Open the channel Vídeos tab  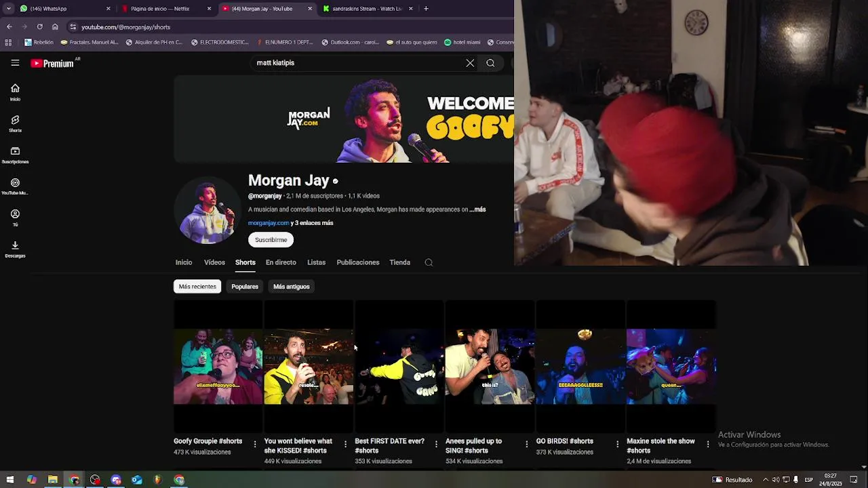click(x=214, y=262)
